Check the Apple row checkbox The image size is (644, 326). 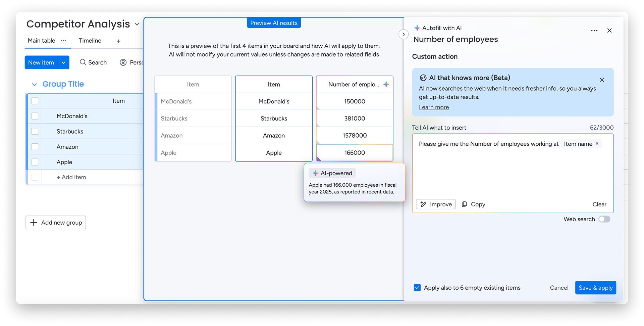[35, 162]
